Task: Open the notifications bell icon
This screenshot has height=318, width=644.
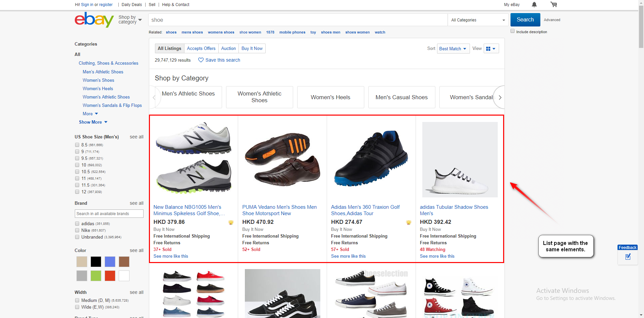Action: point(534,4)
